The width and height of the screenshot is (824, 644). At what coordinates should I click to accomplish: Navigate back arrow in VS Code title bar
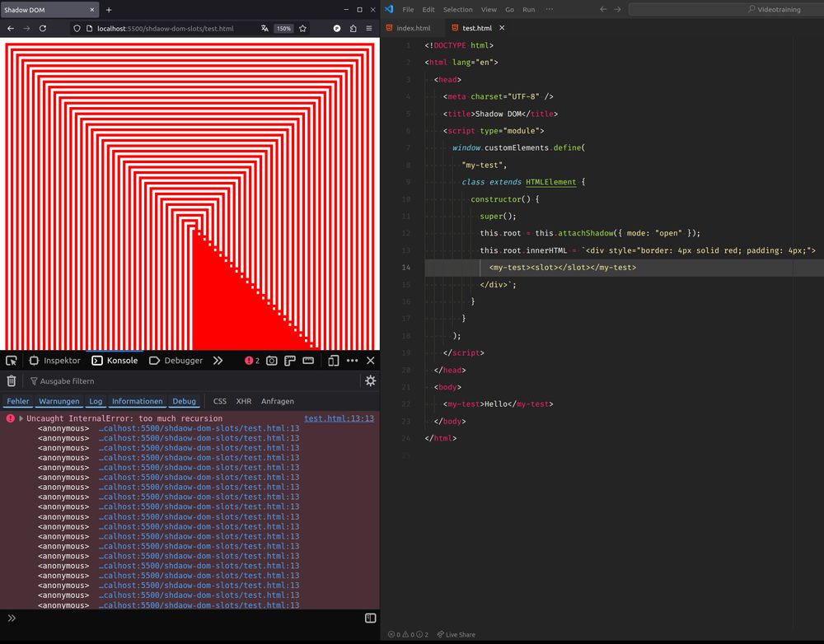click(x=603, y=9)
